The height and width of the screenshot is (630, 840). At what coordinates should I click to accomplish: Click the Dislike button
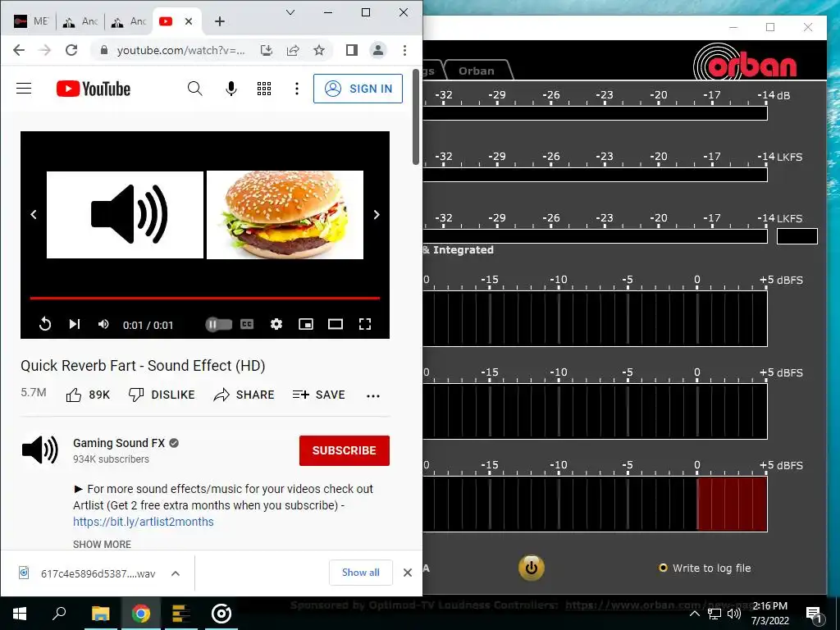tap(162, 395)
